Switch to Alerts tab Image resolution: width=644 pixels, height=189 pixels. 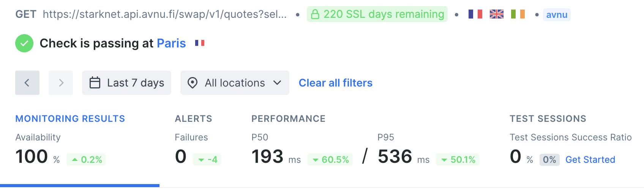pyautogui.click(x=193, y=119)
